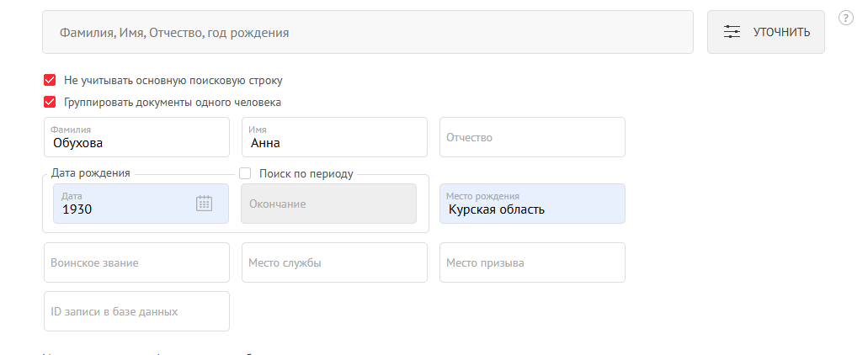This screenshot has height=355, width=868.
Task: Click the empty Отчество input field
Action: (x=532, y=137)
